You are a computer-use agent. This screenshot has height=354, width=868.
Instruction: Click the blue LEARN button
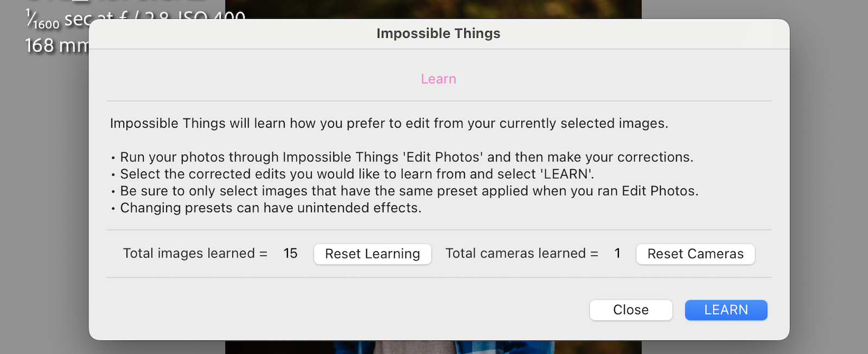click(x=726, y=310)
